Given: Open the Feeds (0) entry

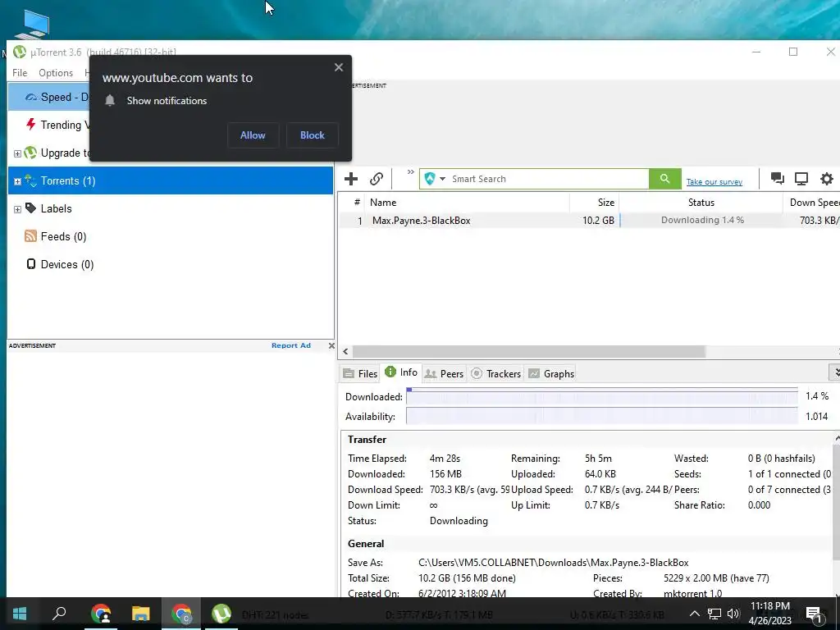Looking at the screenshot, I should coord(63,236).
